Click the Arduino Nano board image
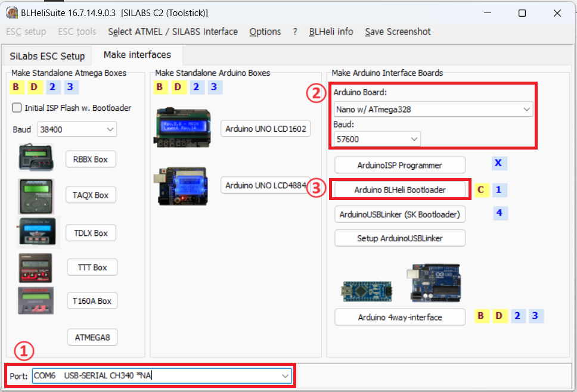Viewport: 577px width, 392px height. coord(366,291)
